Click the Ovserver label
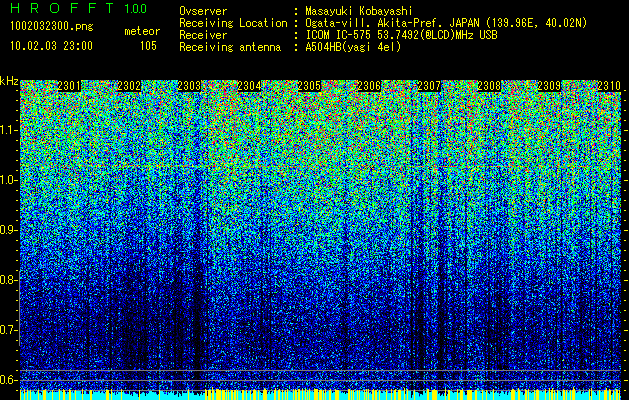This screenshot has height=400, width=629. pyautogui.click(x=203, y=11)
